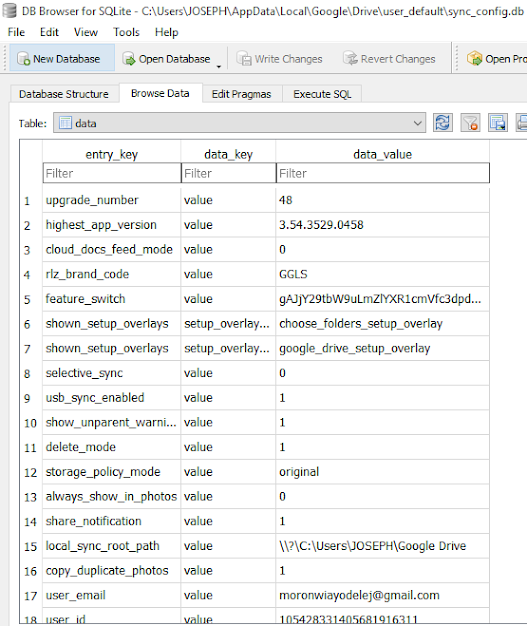Click the New Database toolbar button
Image resolution: width=527 pixels, height=626 pixels.
coord(62,59)
